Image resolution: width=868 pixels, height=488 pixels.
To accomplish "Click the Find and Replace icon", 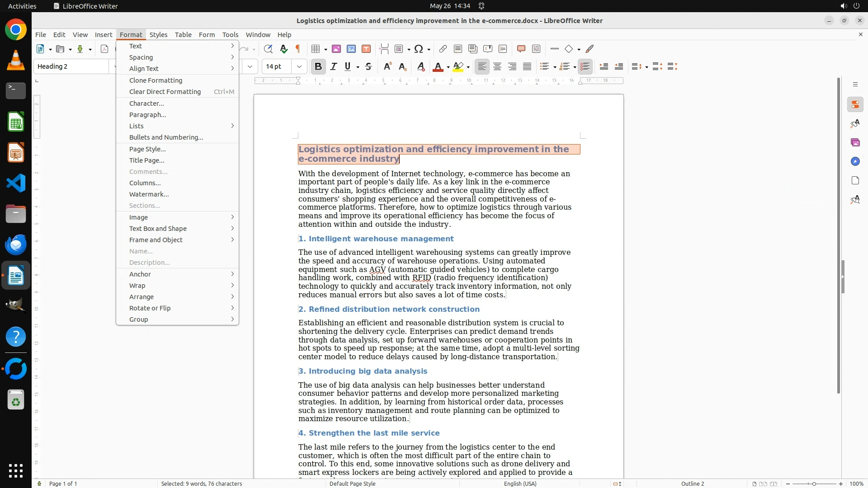I will click(x=268, y=49).
